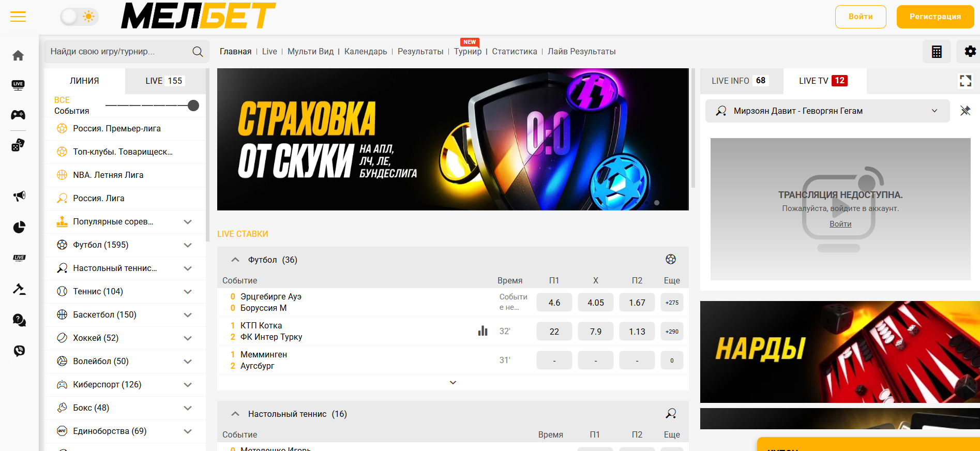This screenshot has height=451, width=980.
Task: Open the hamburger main menu
Action: pos(18,17)
